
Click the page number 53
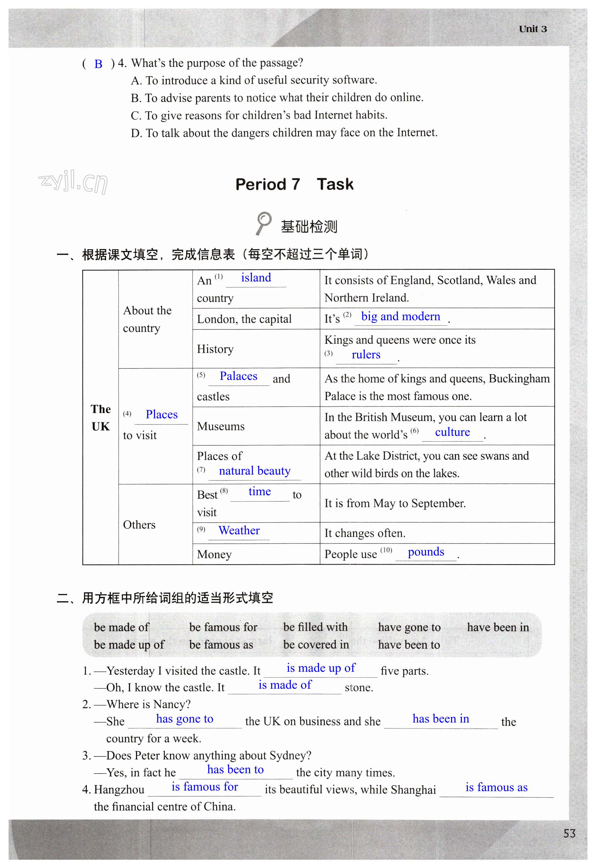click(570, 834)
